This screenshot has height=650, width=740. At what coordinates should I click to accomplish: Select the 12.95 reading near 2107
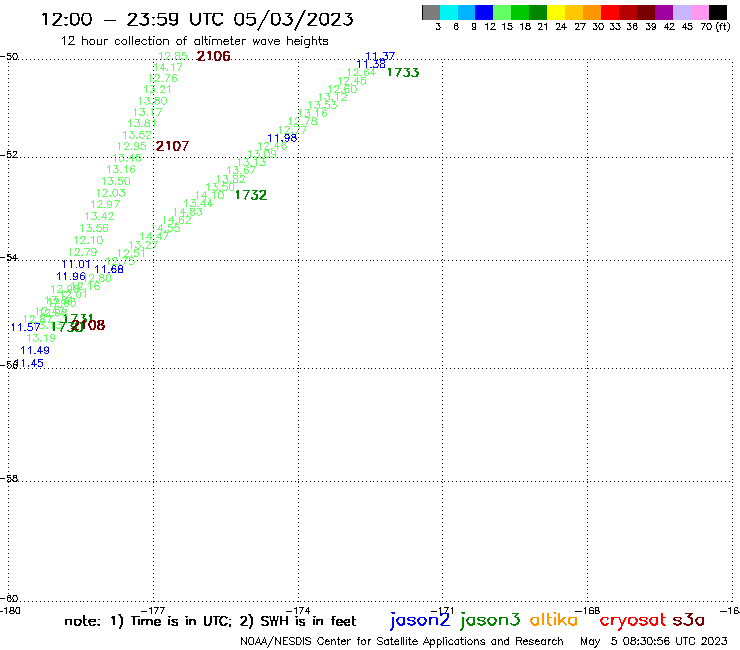pos(132,146)
